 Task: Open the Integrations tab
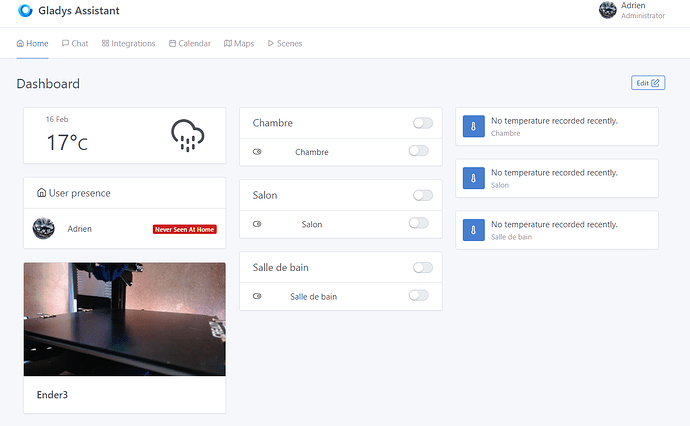(128, 44)
